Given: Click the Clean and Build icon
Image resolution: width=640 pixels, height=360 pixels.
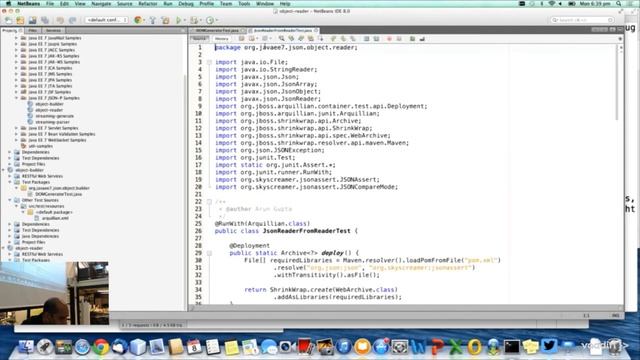Looking at the screenshot, I should (x=165, y=20).
